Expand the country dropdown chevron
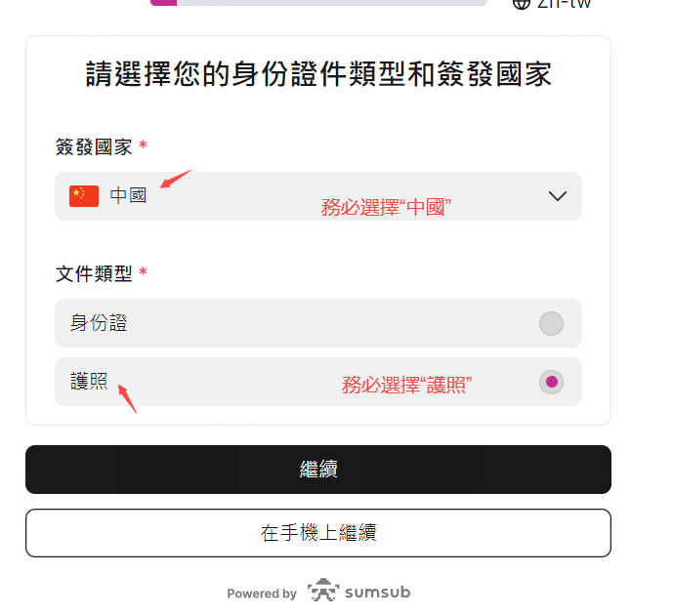This screenshot has height=616, width=673. tap(558, 196)
